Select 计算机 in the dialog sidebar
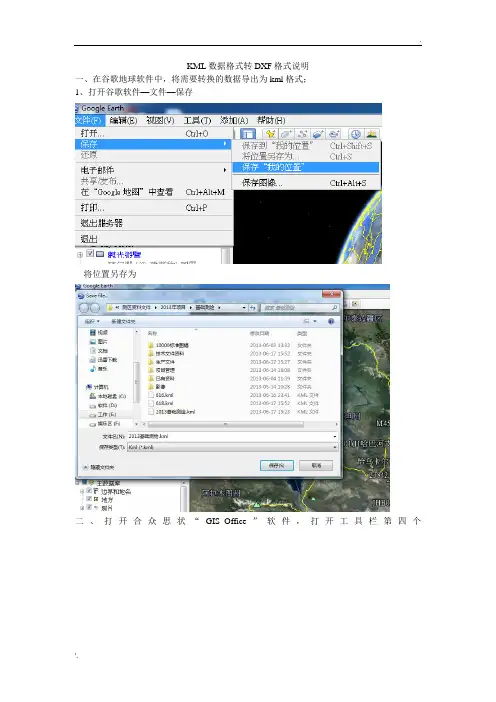The image size is (496, 702). [x=97, y=387]
